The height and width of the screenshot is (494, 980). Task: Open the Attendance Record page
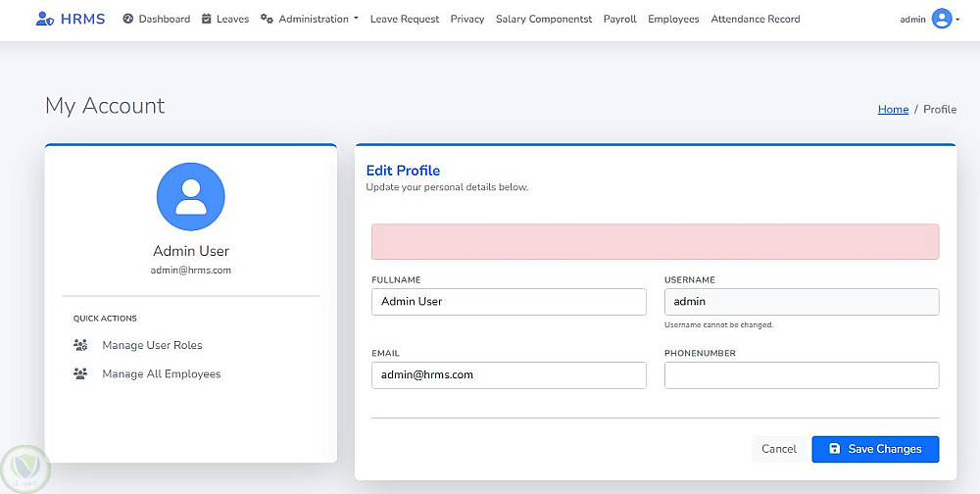(x=755, y=19)
